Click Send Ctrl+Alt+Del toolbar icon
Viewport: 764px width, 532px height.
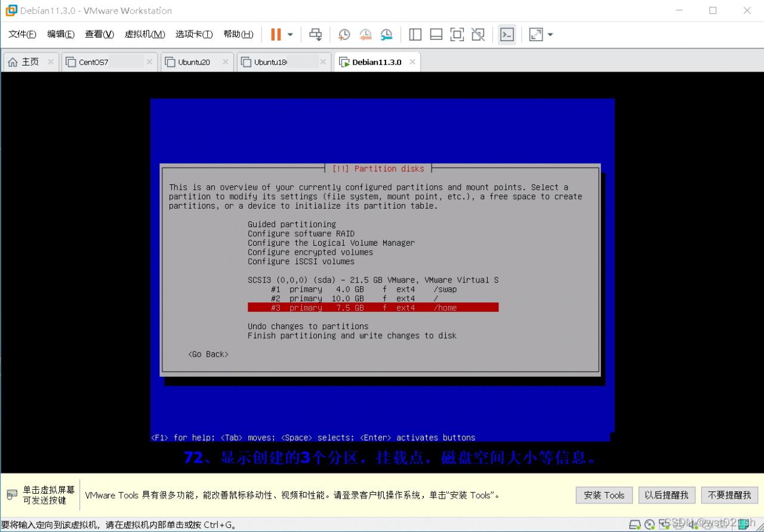click(x=315, y=35)
